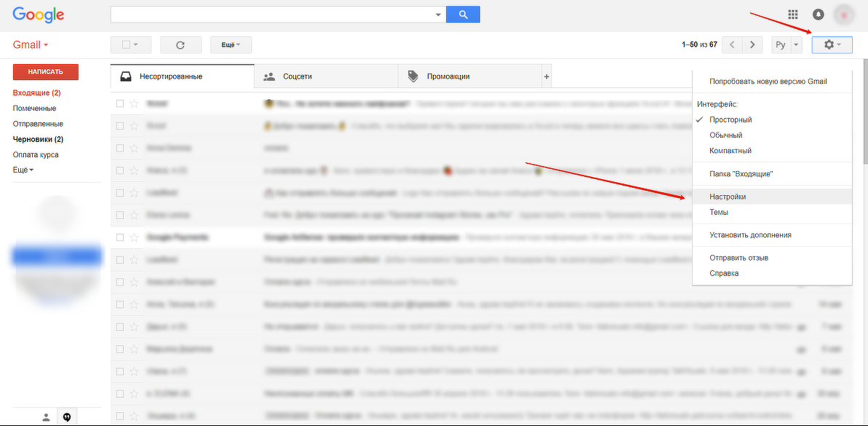The height and width of the screenshot is (426, 868).
Task: Star the Anna Danina email
Action: click(134, 148)
